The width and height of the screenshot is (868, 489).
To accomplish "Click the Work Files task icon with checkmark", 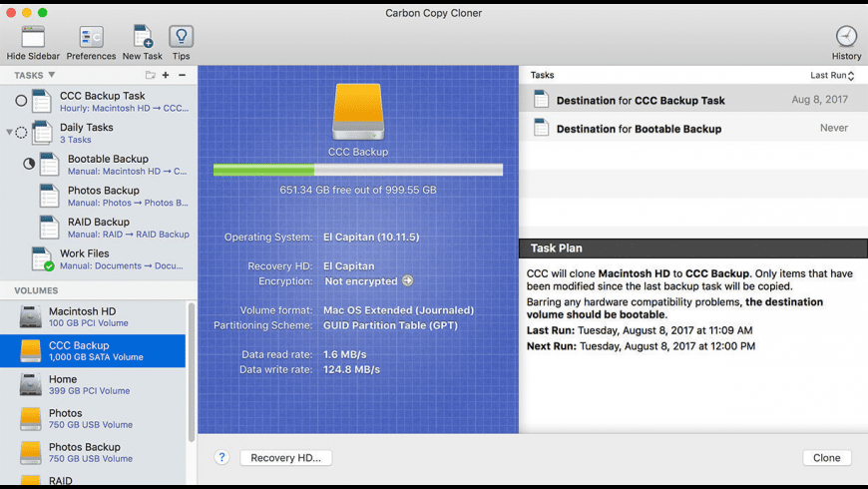I will (42, 259).
